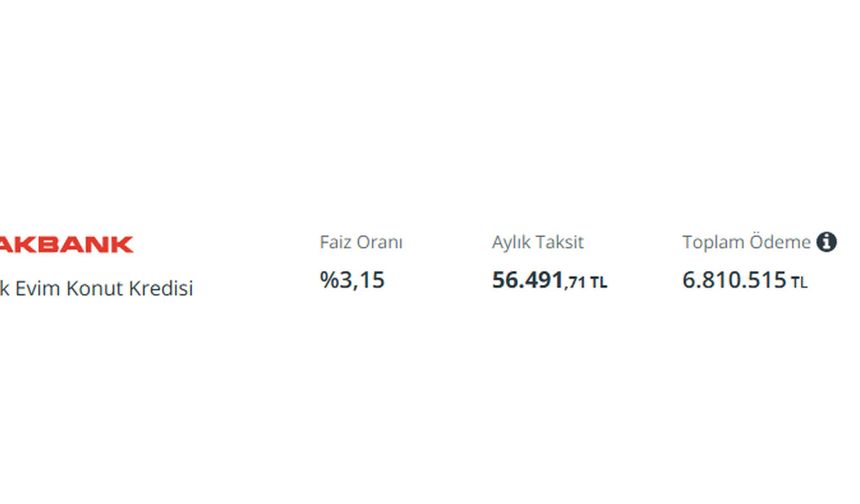Select the Toplam Ödeme label text
The image size is (860, 504).
click(746, 242)
